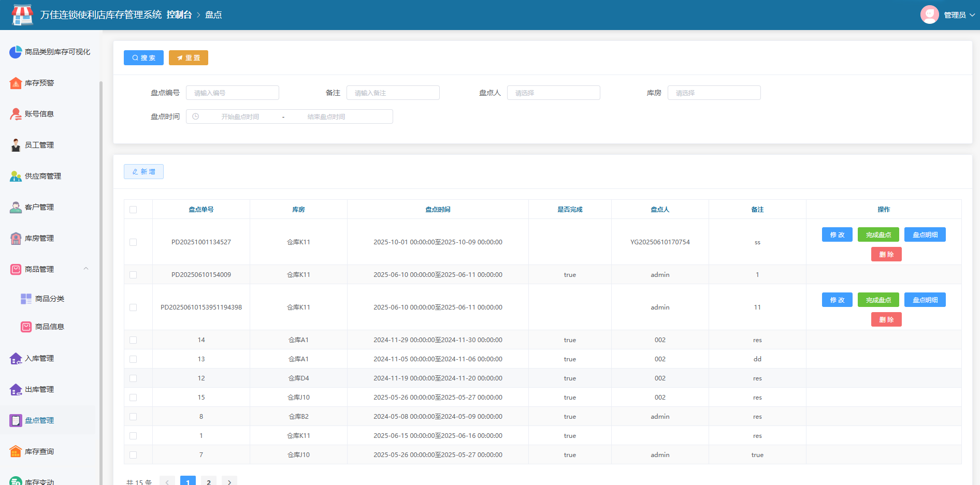
Task: Focus the 盘点编号 input field
Action: point(232,93)
